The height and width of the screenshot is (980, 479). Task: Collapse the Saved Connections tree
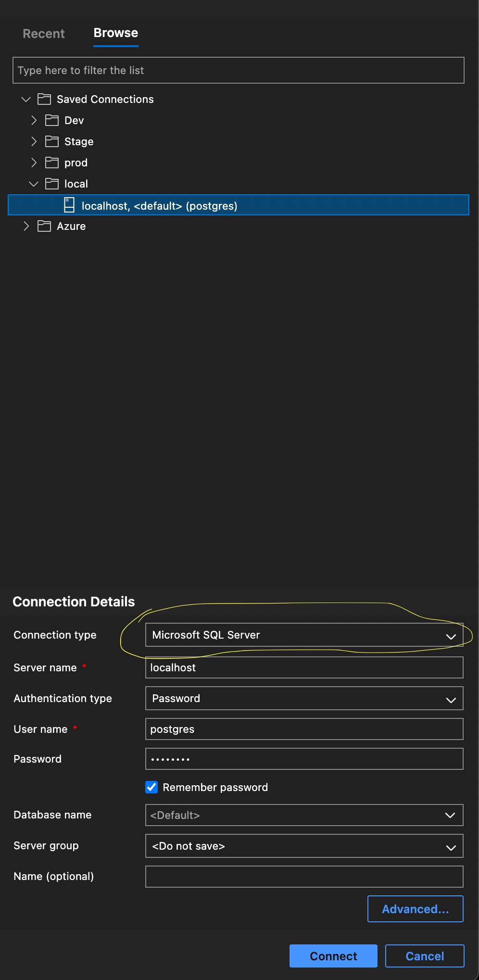click(x=25, y=99)
